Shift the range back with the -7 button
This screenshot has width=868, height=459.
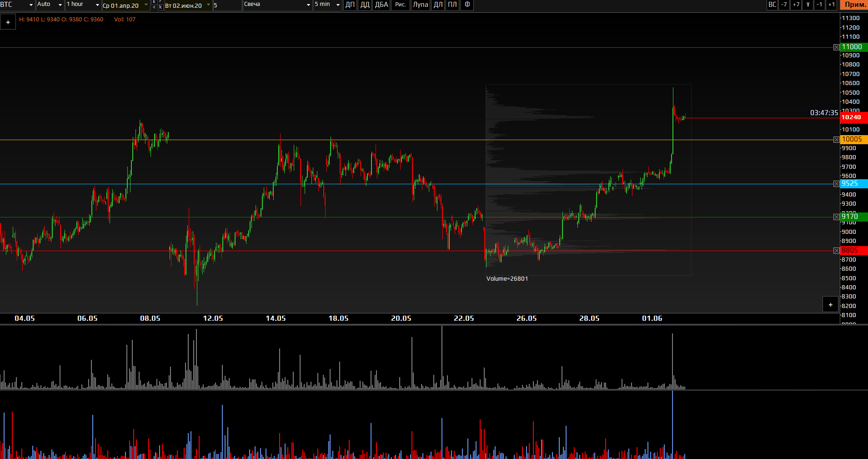point(784,5)
